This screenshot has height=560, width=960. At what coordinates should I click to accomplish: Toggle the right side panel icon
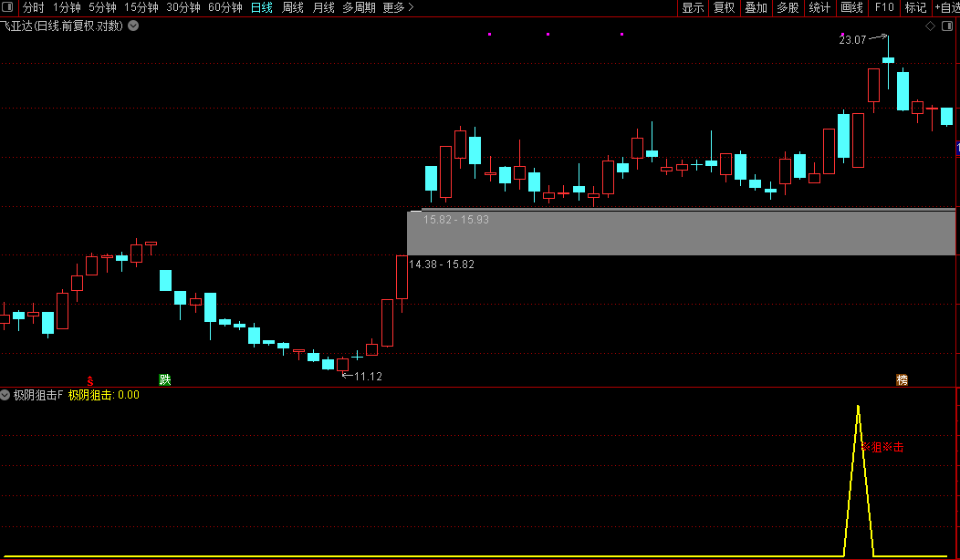coord(946,26)
